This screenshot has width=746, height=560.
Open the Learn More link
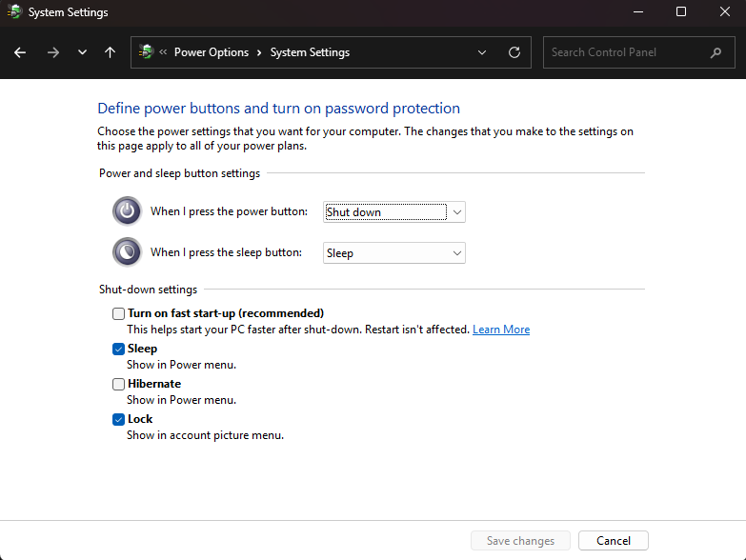tap(501, 330)
